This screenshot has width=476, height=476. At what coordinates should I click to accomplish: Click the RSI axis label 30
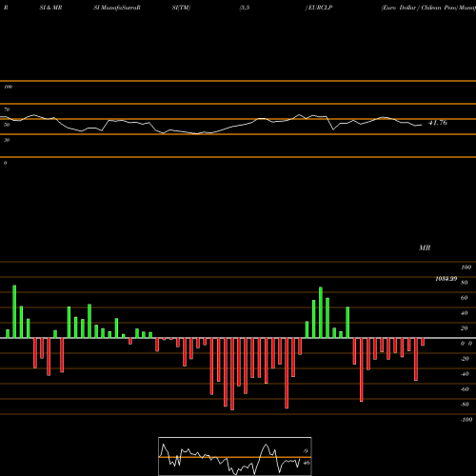pos(7,140)
